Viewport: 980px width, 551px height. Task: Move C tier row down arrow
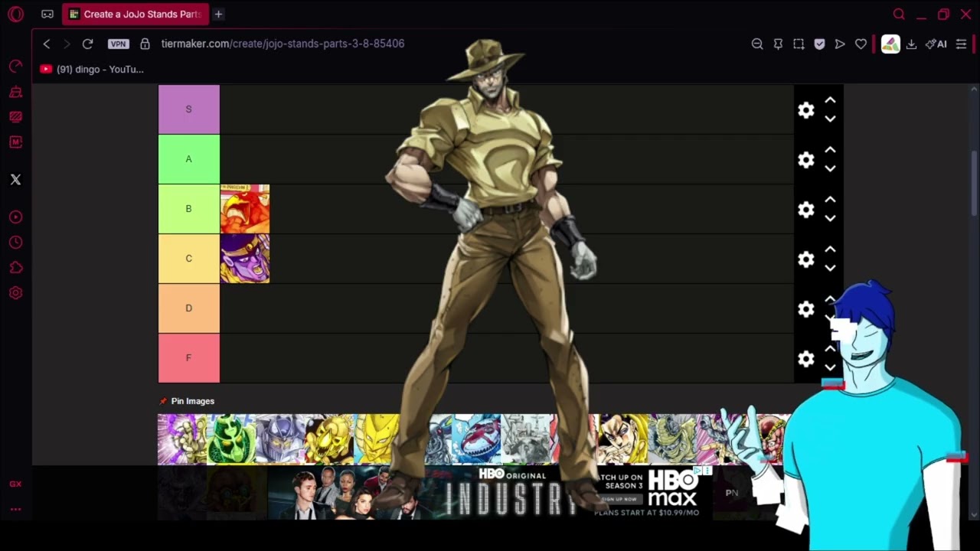click(830, 268)
